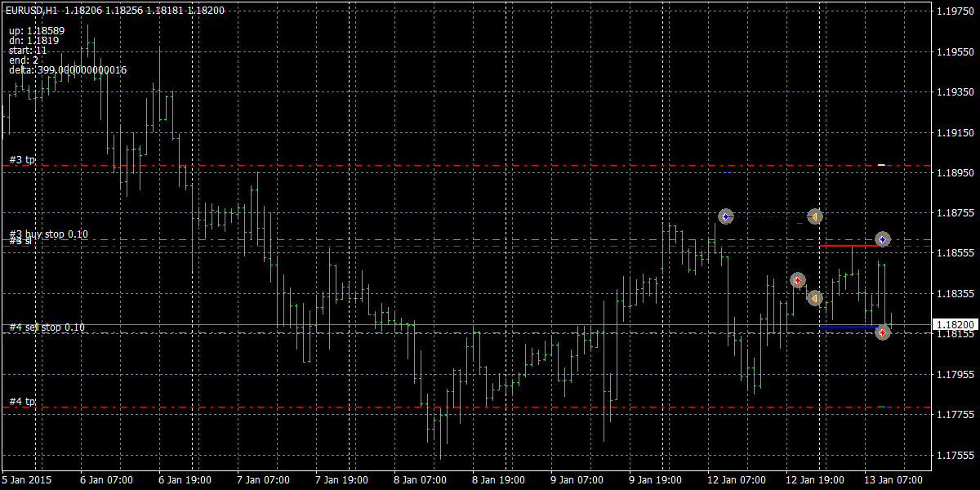980x490 pixels.
Task: Click price scale label 1.18555
Action: coord(955,253)
